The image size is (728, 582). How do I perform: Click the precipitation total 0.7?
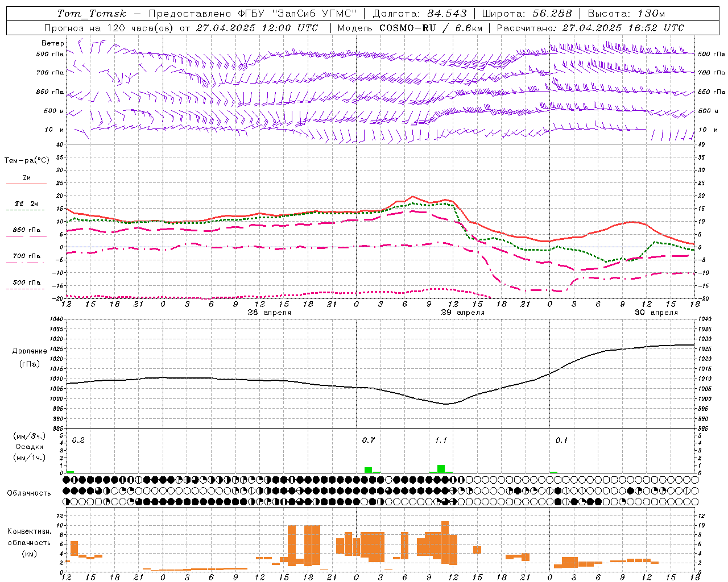pos(369,440)
